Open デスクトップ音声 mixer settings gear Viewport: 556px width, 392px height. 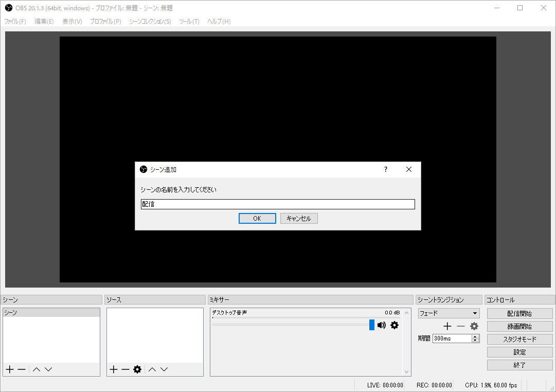[x=394, y=325]
